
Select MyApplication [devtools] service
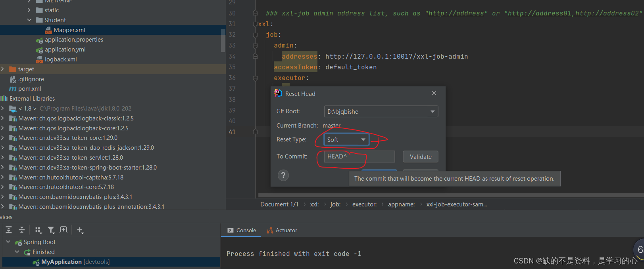pyautogui.click(x=75, y=262)
